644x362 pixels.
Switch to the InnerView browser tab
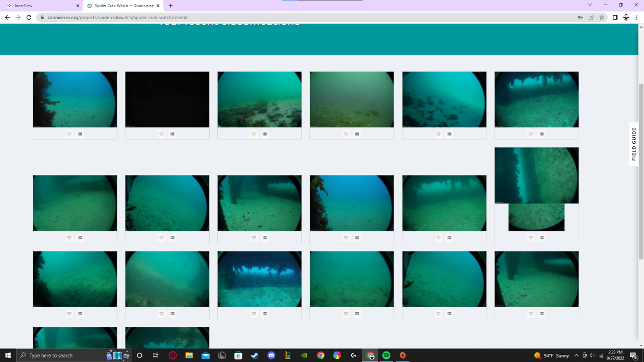click(42, 6)
